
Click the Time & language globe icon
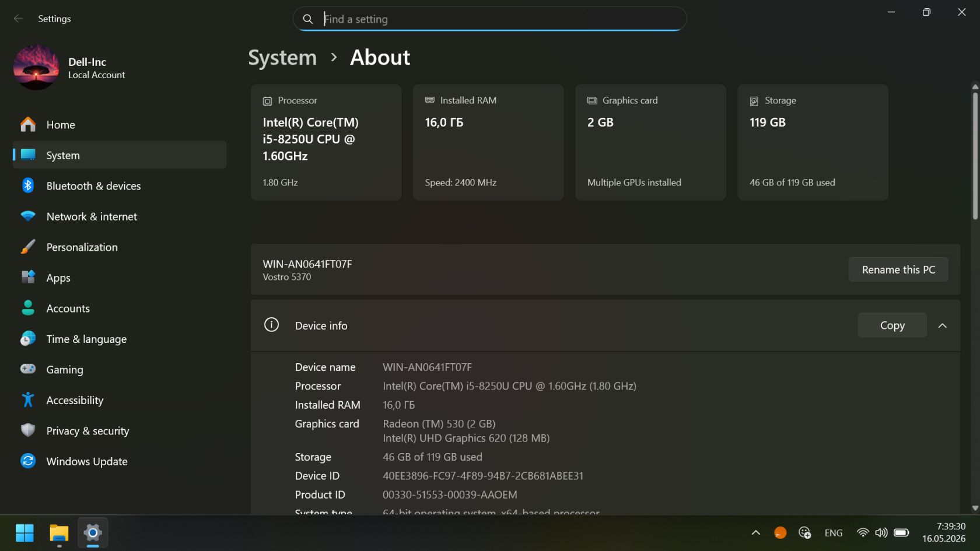point(28,339)
